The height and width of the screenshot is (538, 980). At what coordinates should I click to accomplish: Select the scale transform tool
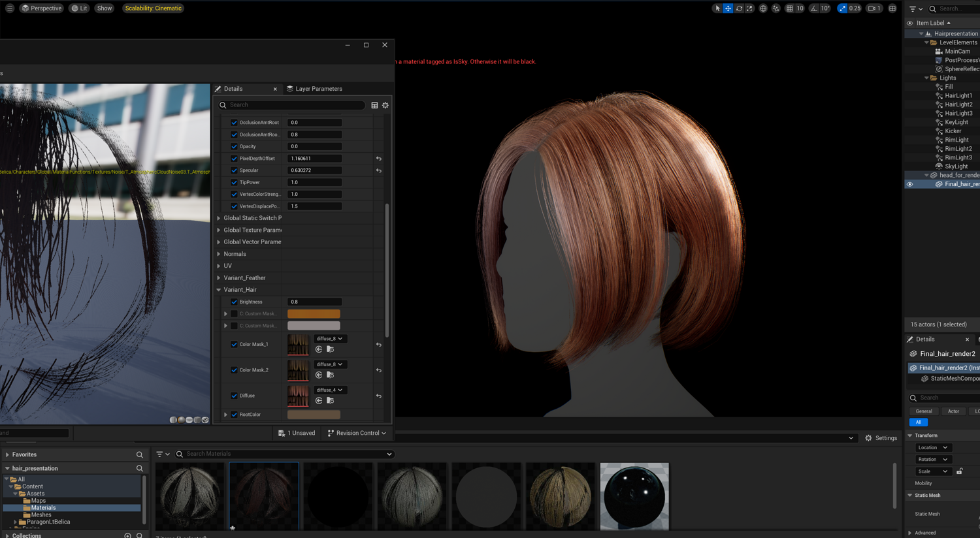749,8
